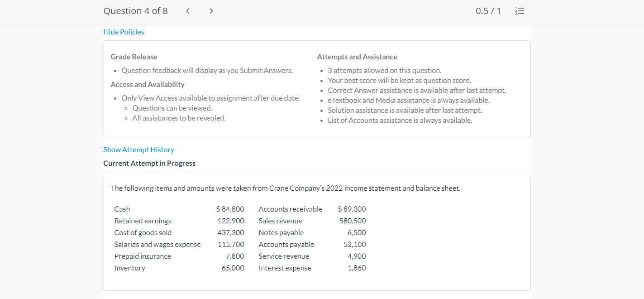Image resolution: width=644 pixels, height=299 pixels.
Task: Select the Notes payable label
Action: [x=281, y=232]
